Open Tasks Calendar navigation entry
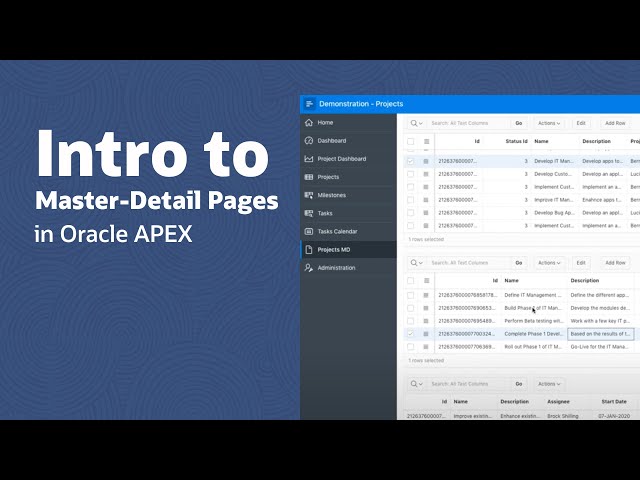640x480 pixels. click(348, 231)
